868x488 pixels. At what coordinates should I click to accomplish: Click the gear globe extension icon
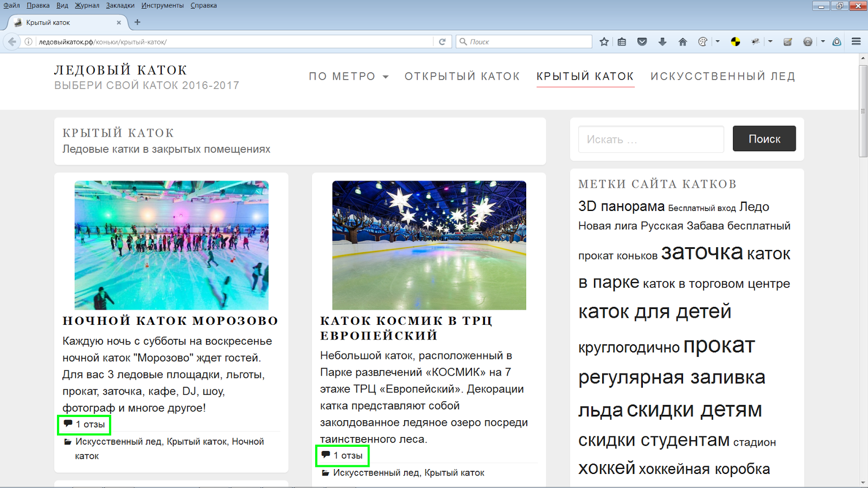pyautogui.click(x=808, y=42)
